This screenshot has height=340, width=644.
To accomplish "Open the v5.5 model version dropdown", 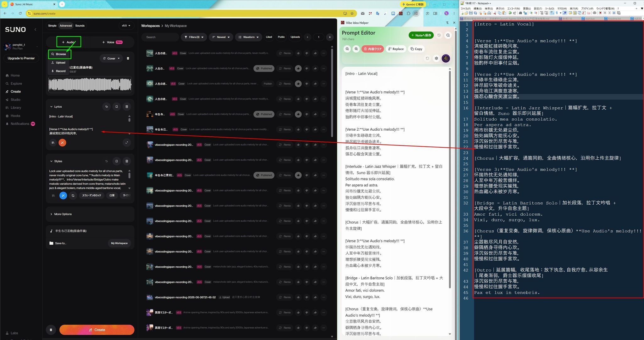I will click(126, 26).
